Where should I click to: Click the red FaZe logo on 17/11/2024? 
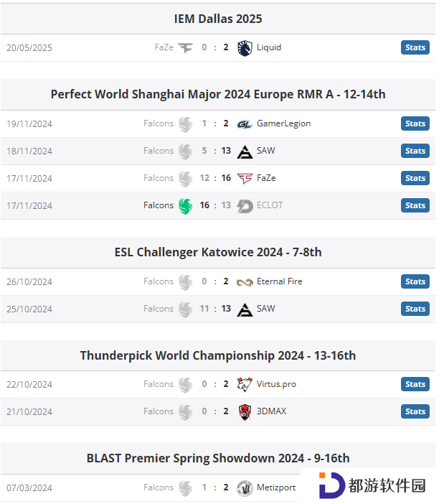(245, 178)
